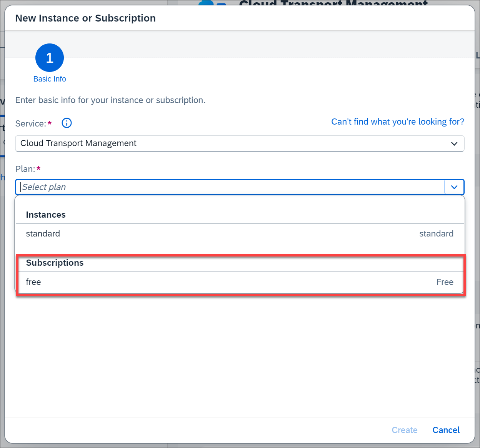Click Can't find what you're looking for link
This screenshot has width=480, height=448.
tap(398, 122)
